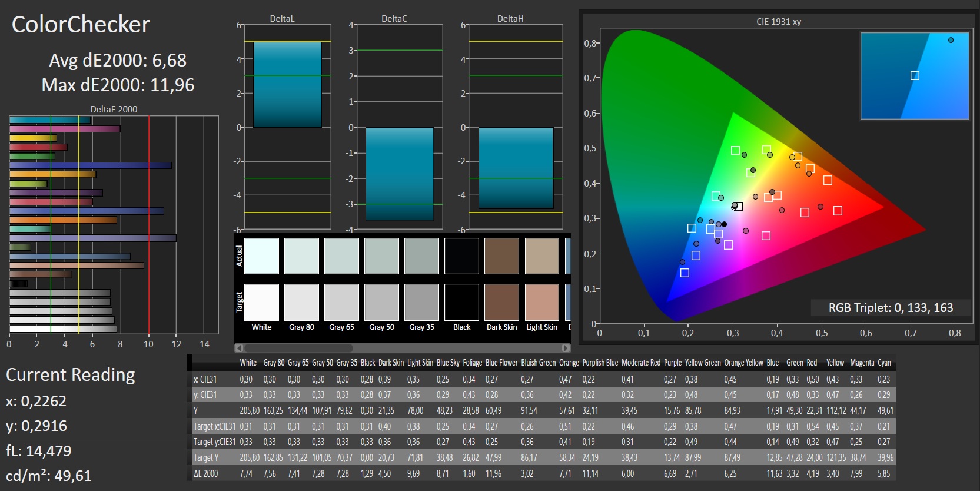The width and height of the screenshot is (980, 491).
Task: Select the Black actual measured swatch
Action: tap(461, 256)
